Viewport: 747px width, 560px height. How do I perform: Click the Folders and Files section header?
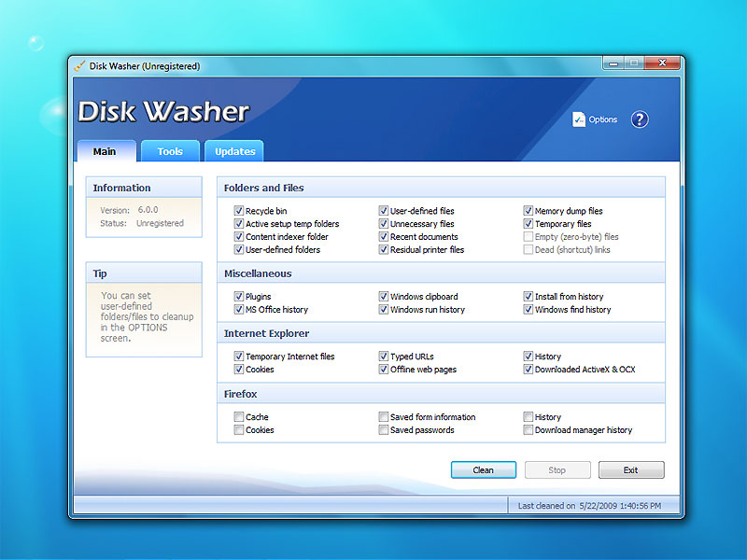click(441, 188)
